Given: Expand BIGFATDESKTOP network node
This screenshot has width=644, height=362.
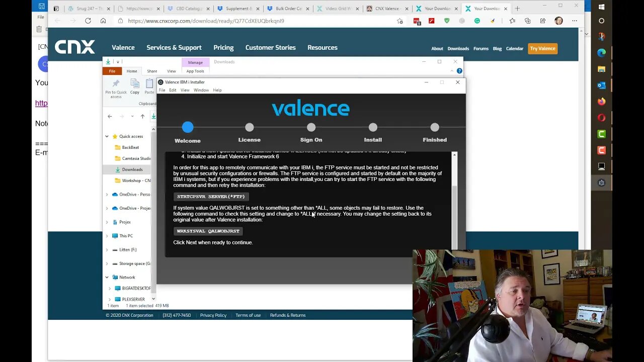Looking at the screenshot, I should (x=110, y=289).
